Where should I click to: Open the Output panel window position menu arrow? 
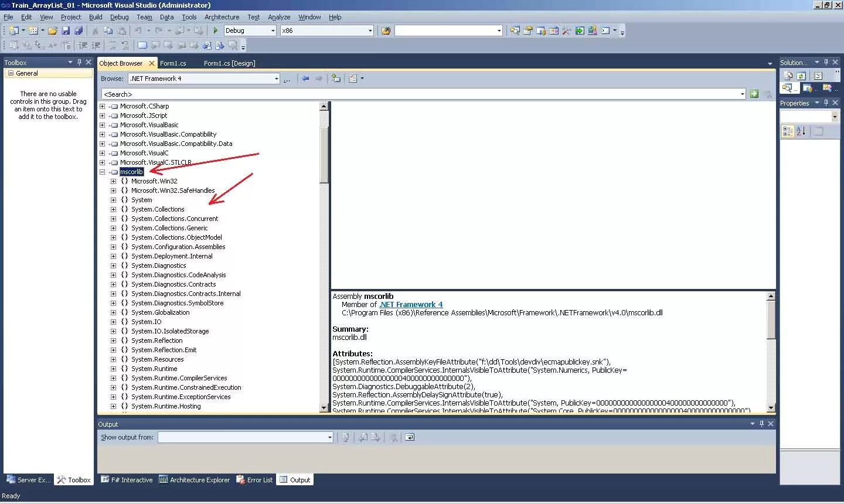tap(753, 424)
